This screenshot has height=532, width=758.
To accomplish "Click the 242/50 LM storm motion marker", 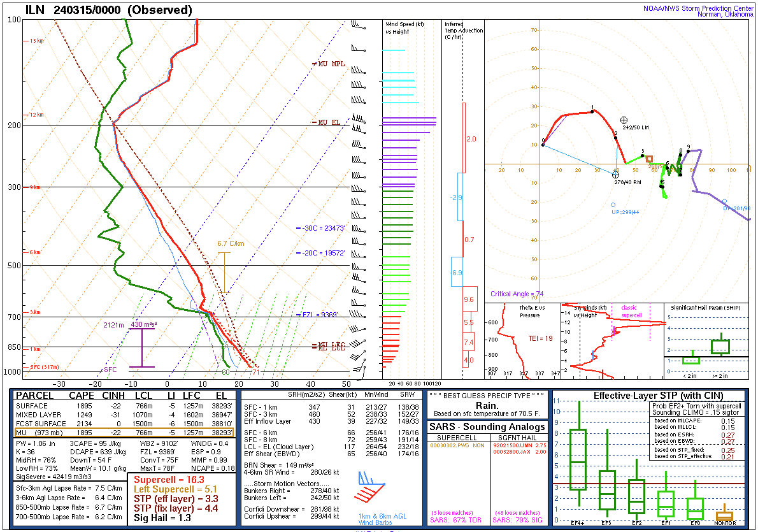I will [624, 120].
